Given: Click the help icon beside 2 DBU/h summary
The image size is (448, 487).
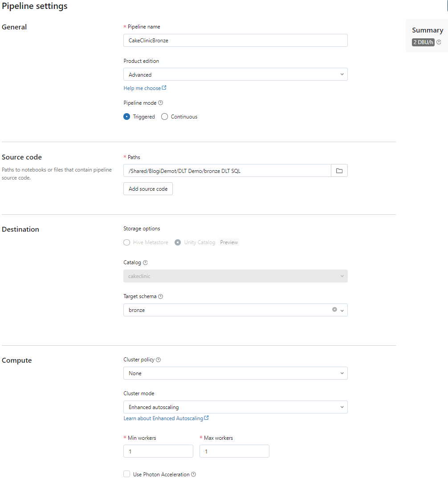Looking at the screenshot, I should pyautogui.click(x=439, y=42).
